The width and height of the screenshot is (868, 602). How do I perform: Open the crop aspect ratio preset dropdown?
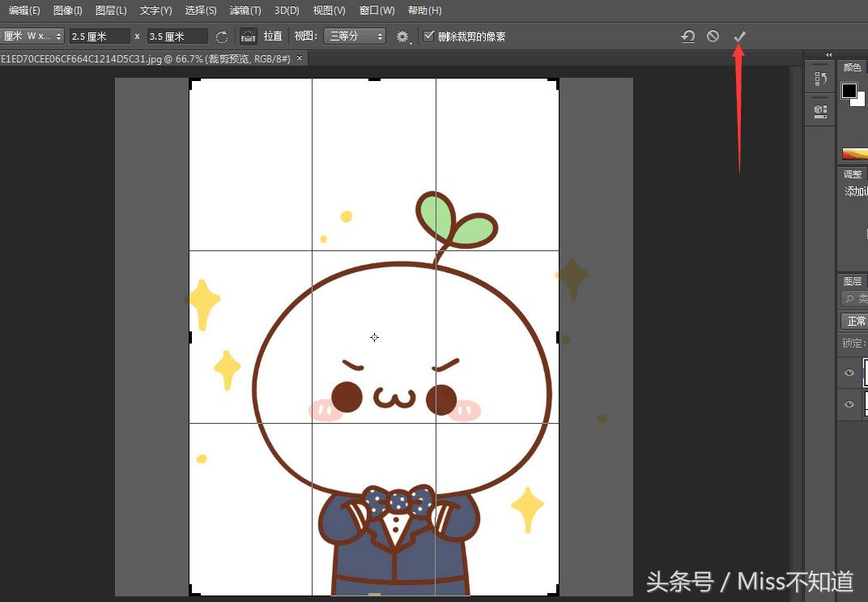(x=32, y=36)
